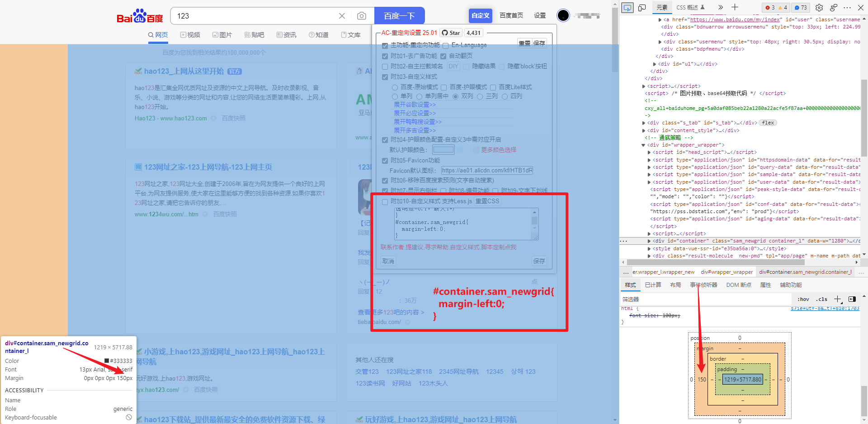Add new style rule with plus icon
This screenshot has width=868, height=424.
point(838,299)
